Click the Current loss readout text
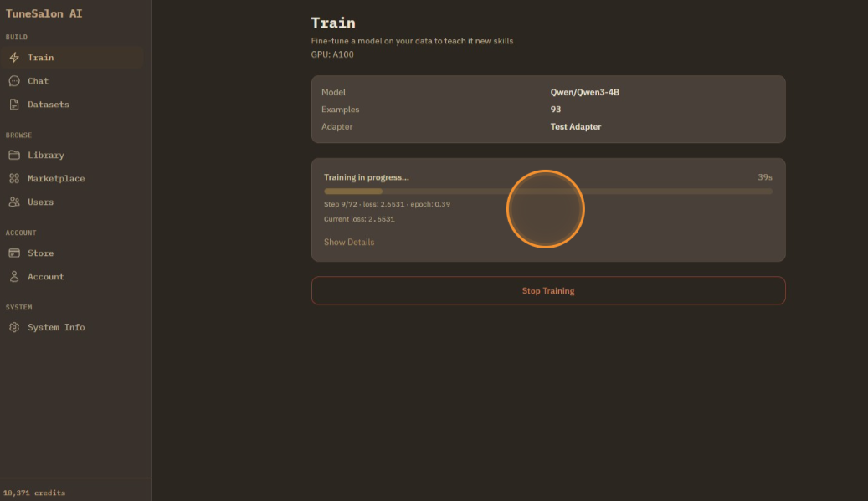The image size is (868, 501). pos(359,219)
